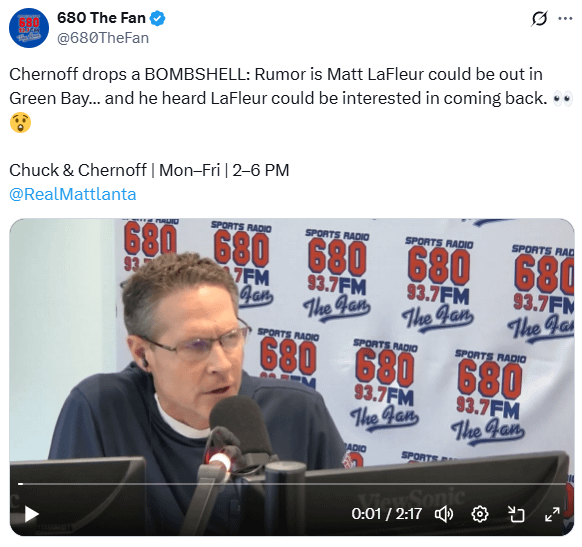Click the progress bar's playhead at start
The height and width of the screenshot is (547, 582).
point(20,484)
